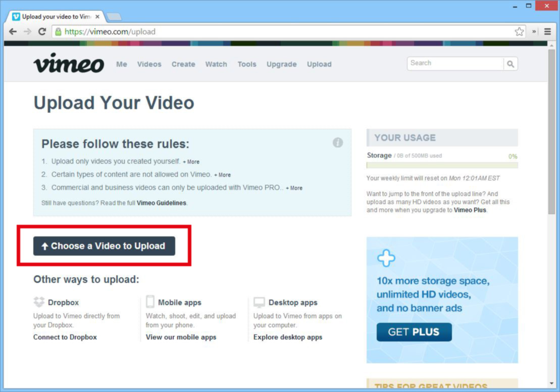Open the Watch menu
The width and height of the screenshot is (560, 392).
tap(216, 64)
